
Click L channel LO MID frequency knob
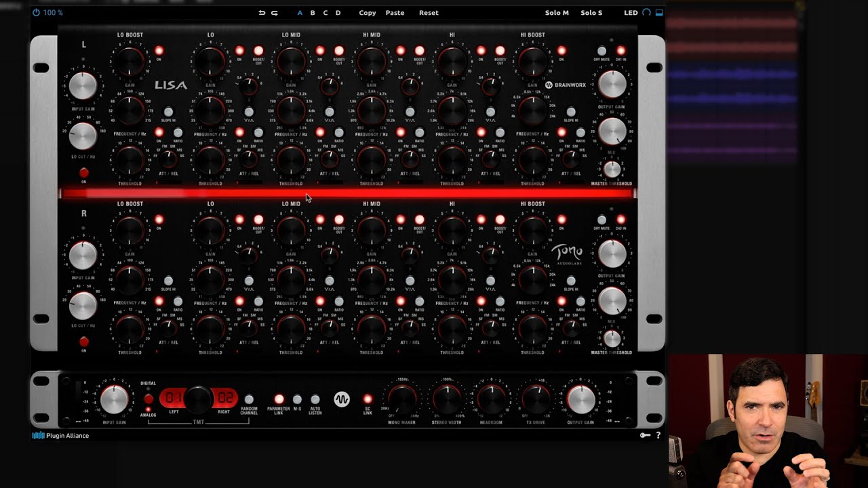[x=291, y=110]
